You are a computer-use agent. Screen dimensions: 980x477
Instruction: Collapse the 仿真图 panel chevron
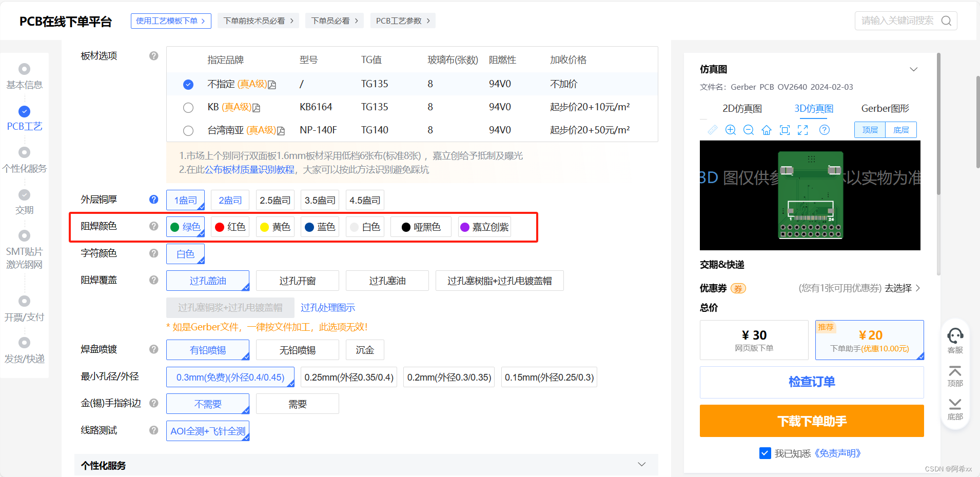(x=914, y=69)
